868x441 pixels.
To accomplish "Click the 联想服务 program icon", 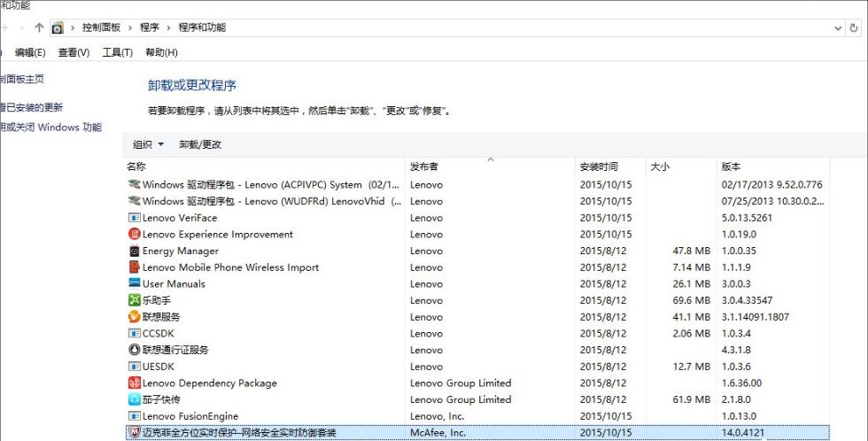I will click(x=134, y=316).
